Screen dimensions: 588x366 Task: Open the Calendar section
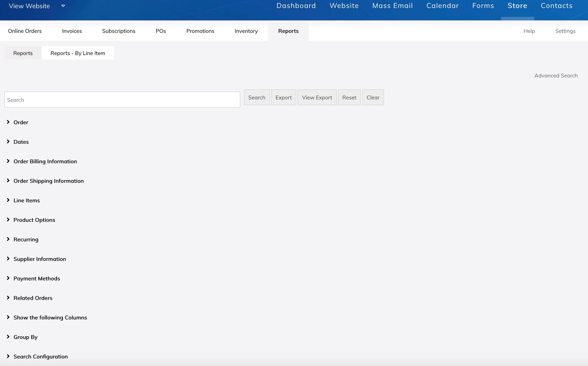click(443, 6)
